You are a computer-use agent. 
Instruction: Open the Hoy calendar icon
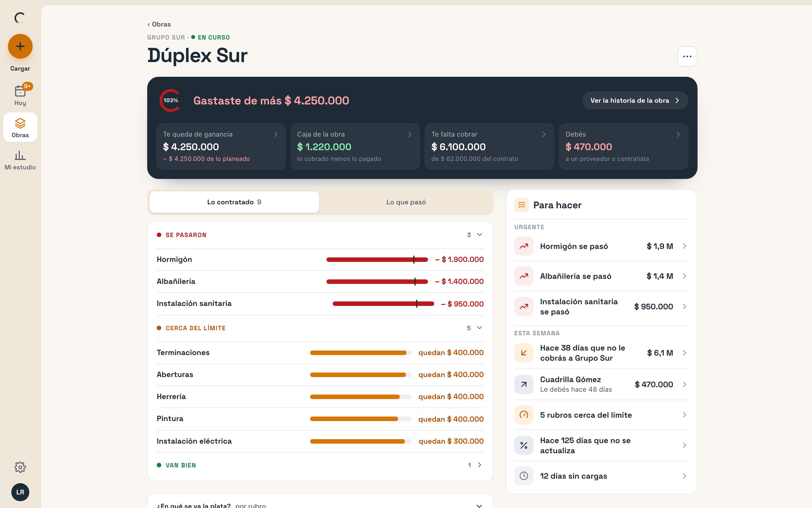(20, 91)
